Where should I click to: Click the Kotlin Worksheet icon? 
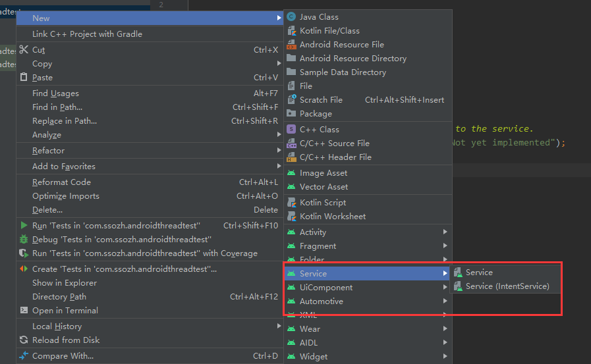click(x=291, y=217)
